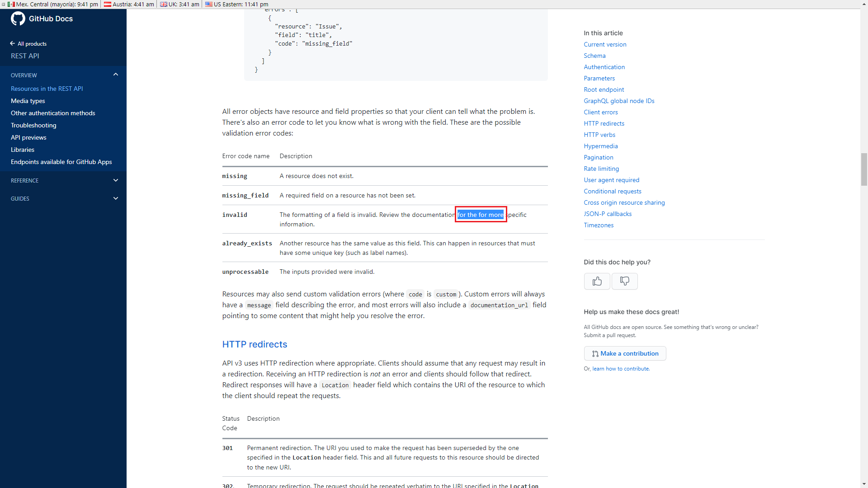The height and width of the screenshot is (488, 868).
Task: Click the thumbs up icon
Action: pos(597,281)
